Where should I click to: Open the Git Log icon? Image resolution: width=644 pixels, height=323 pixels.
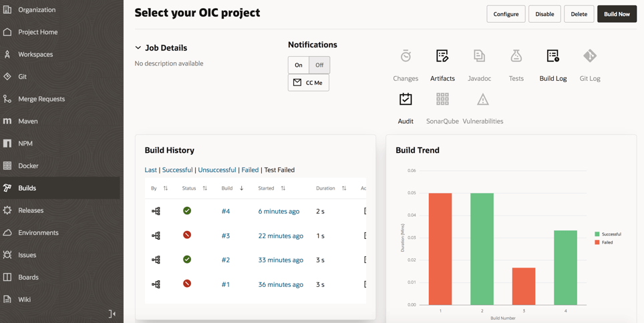pyautogui.click(x=589, y=57)
